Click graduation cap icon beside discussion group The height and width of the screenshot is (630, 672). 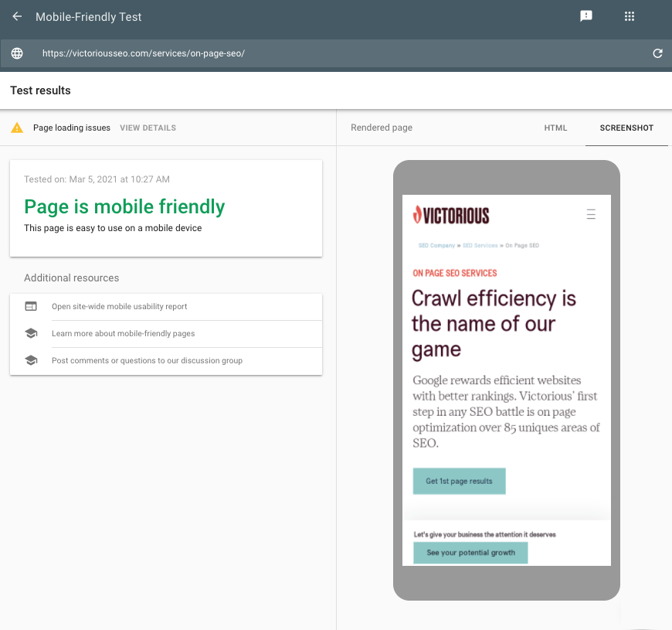(31, 360)
